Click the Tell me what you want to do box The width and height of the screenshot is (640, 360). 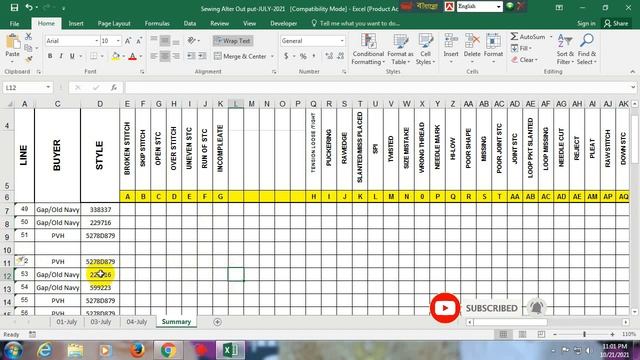356,24
